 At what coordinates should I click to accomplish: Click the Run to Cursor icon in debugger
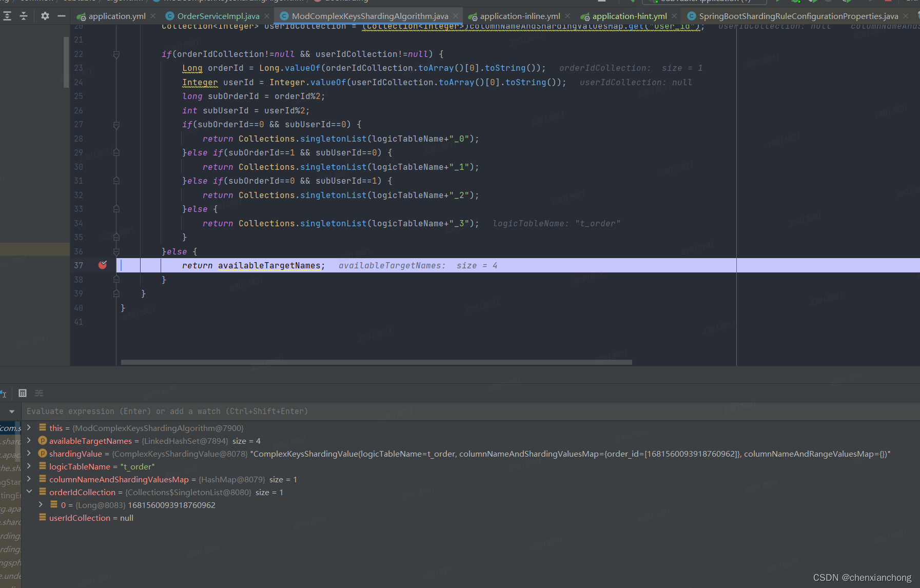pyautogui.click(x=4, y=394)
